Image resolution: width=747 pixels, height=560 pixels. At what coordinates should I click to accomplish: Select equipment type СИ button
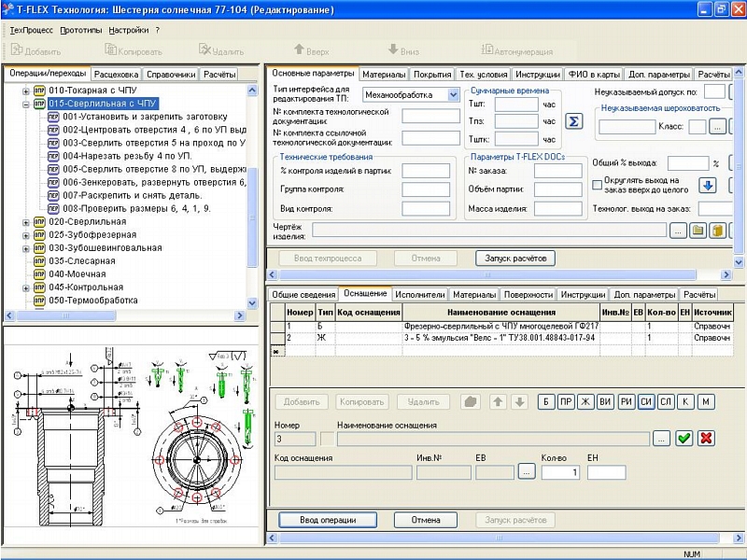click(x=646, y=402)
